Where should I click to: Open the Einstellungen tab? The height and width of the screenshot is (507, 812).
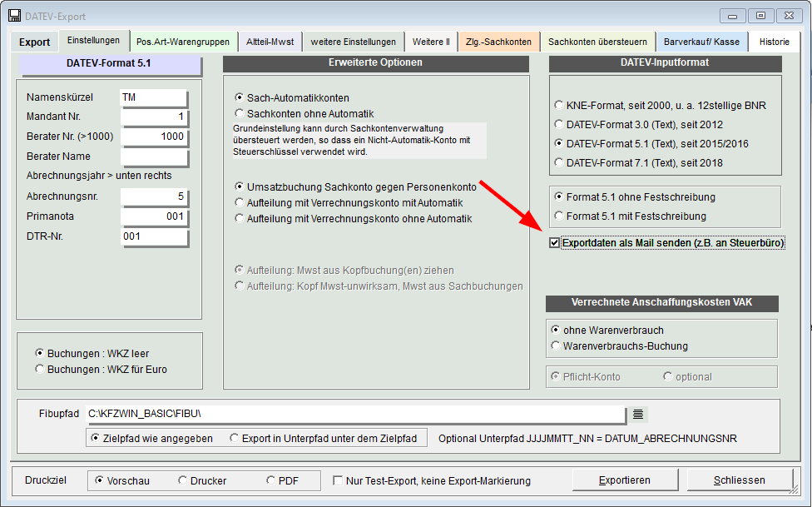[x=93, y=41]
